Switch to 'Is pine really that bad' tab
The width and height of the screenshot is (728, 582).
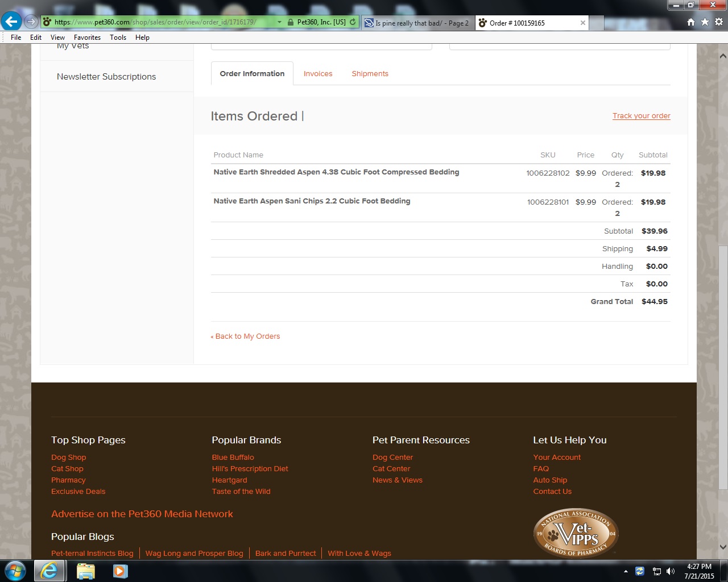(418, 23)
